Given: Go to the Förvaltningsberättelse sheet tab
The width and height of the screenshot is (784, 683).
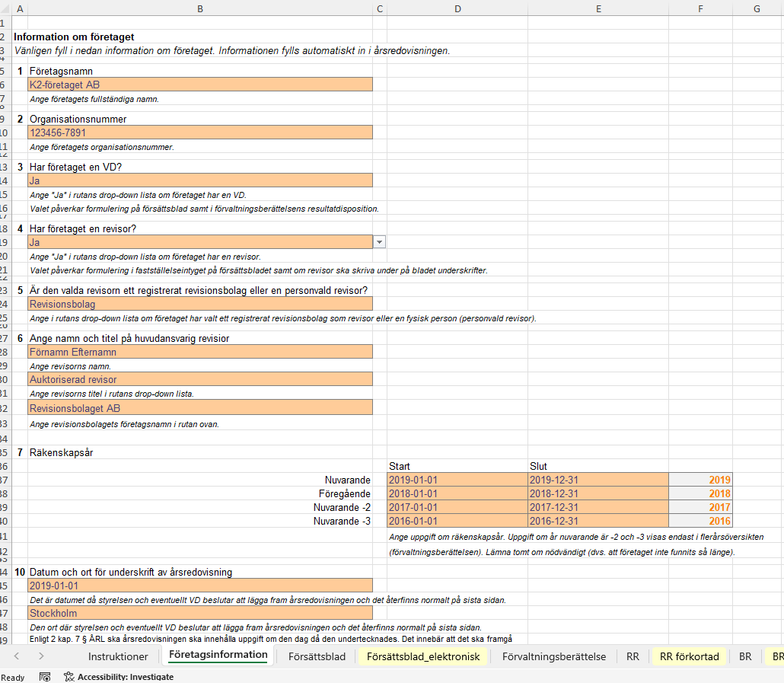Looking at the screenshot, I should pyautogui.click(x=553, y=656).
